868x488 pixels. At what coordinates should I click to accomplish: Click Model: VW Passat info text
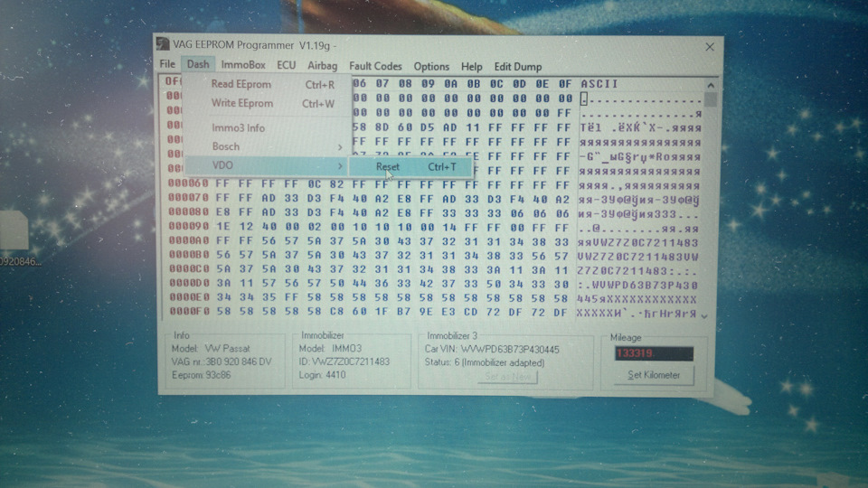211,349
